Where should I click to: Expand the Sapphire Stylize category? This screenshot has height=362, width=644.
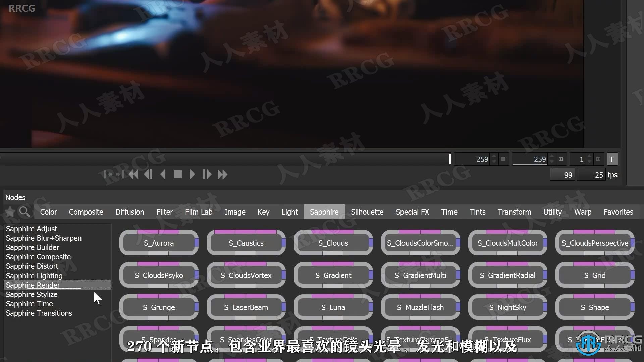click(32, 294)
